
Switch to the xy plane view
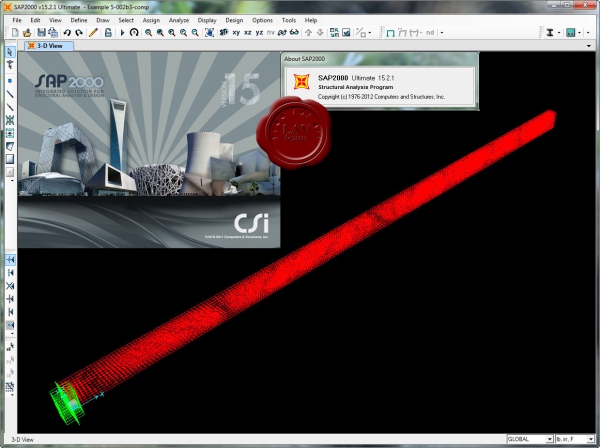click(236, 33)
